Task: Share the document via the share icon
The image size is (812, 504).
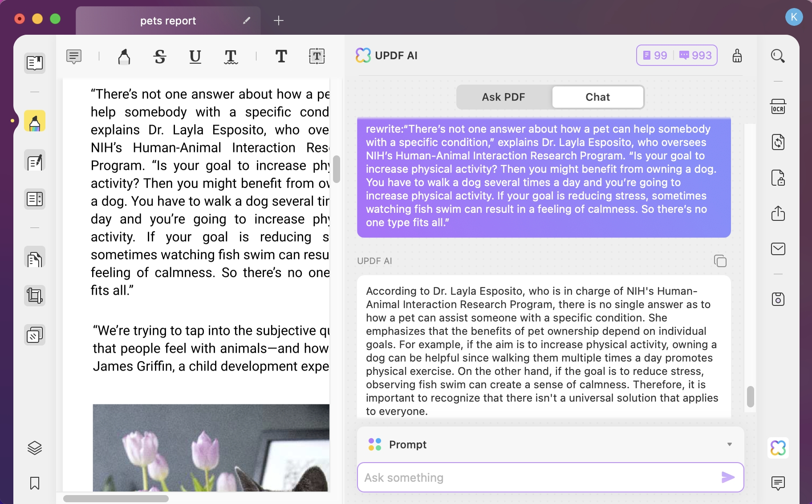Action: click(x=778, y=213)
